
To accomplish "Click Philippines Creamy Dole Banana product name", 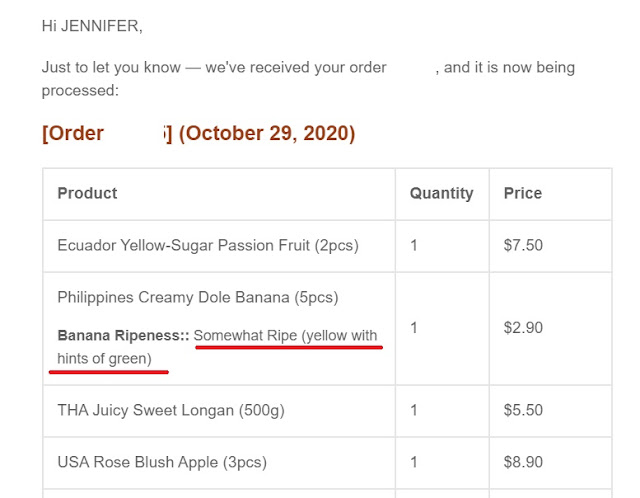I will pos(198,297).
